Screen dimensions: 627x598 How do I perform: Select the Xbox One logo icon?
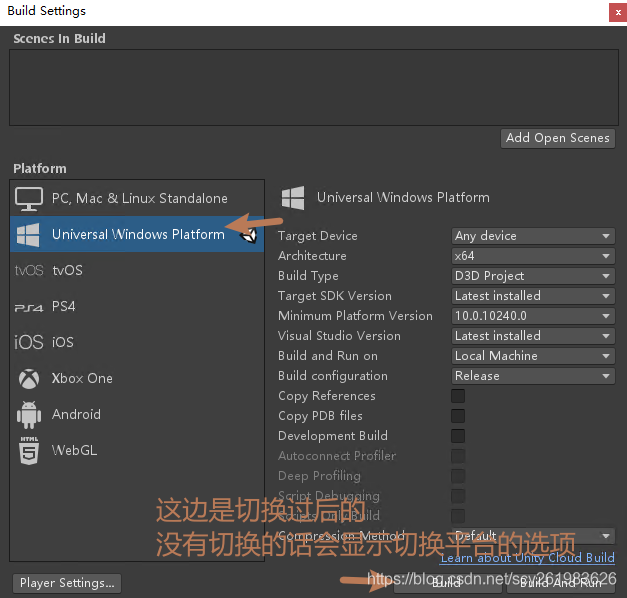(29, 378)
